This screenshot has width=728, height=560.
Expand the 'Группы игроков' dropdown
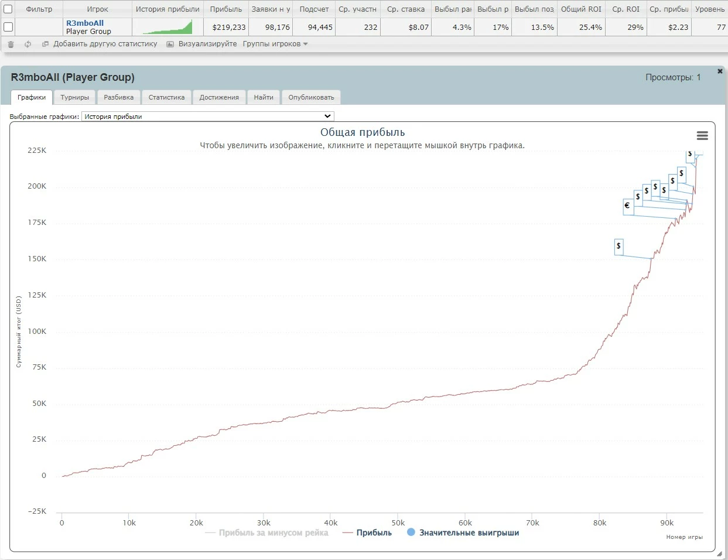(x=275, y=44)
